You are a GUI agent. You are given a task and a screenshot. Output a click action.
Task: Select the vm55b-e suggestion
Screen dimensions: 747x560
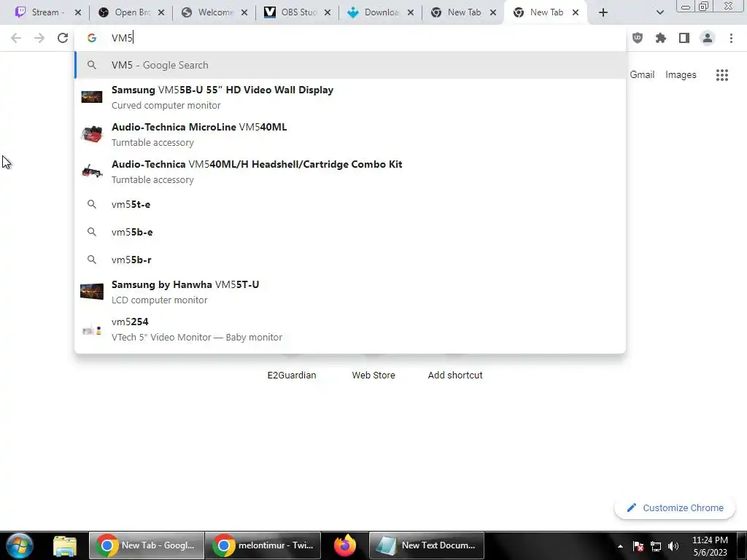350,232
